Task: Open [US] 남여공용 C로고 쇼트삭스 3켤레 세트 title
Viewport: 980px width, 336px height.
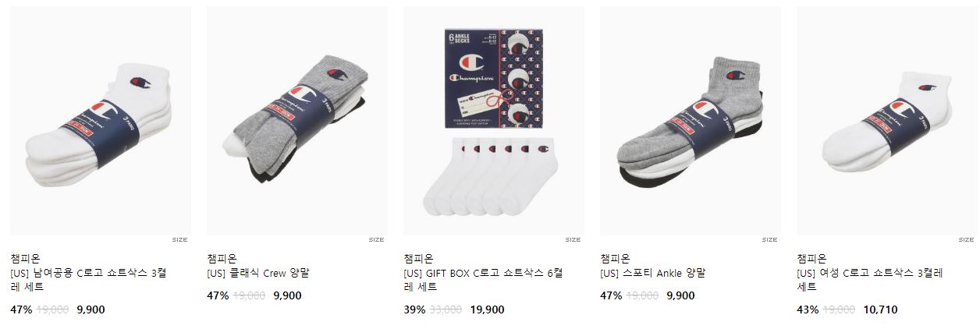Action: tap(88, 280)
